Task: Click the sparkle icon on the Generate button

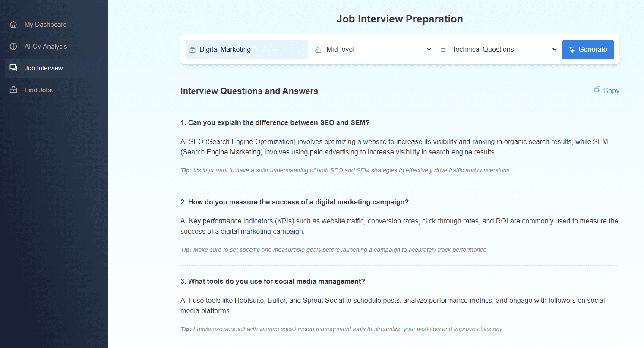Action: tap(572, 50)
